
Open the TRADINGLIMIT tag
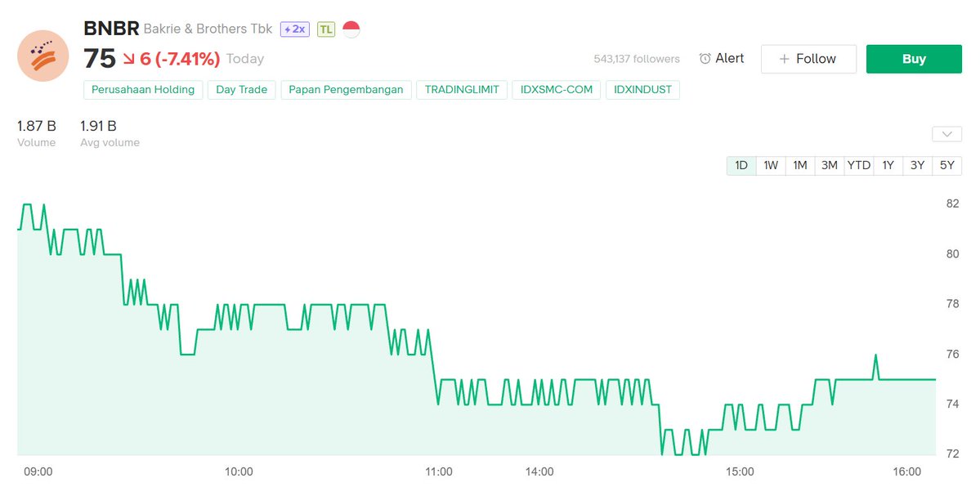coord(462,90)
